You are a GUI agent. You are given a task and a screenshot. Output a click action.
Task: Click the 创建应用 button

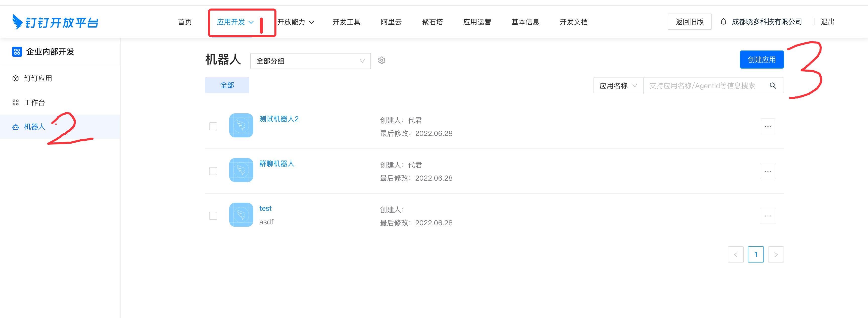[761, 60]
